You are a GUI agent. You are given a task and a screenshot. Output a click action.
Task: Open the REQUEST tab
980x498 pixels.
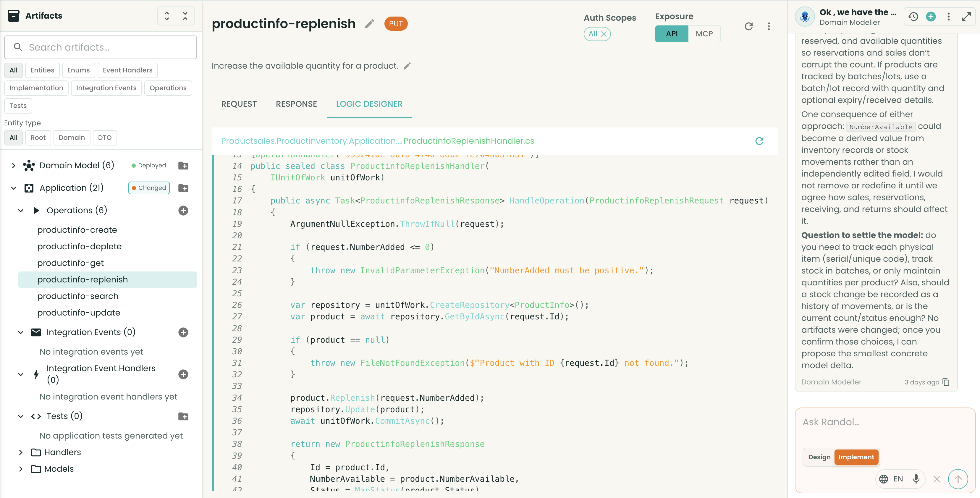tap(239, 104)
